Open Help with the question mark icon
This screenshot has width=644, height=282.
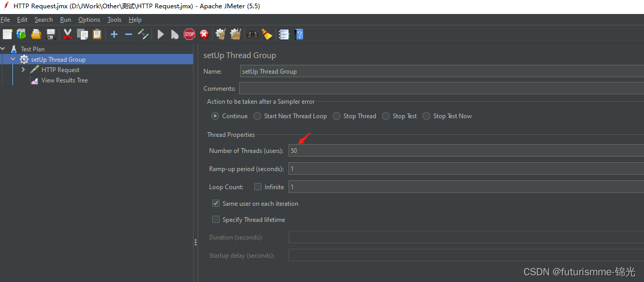tap(299, 34)
